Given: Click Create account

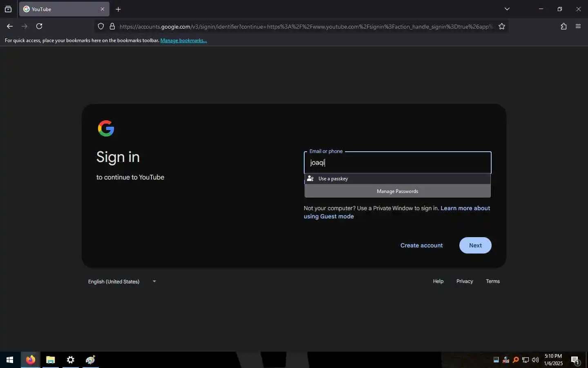Looking at the screenshot, I should point(421,245).
